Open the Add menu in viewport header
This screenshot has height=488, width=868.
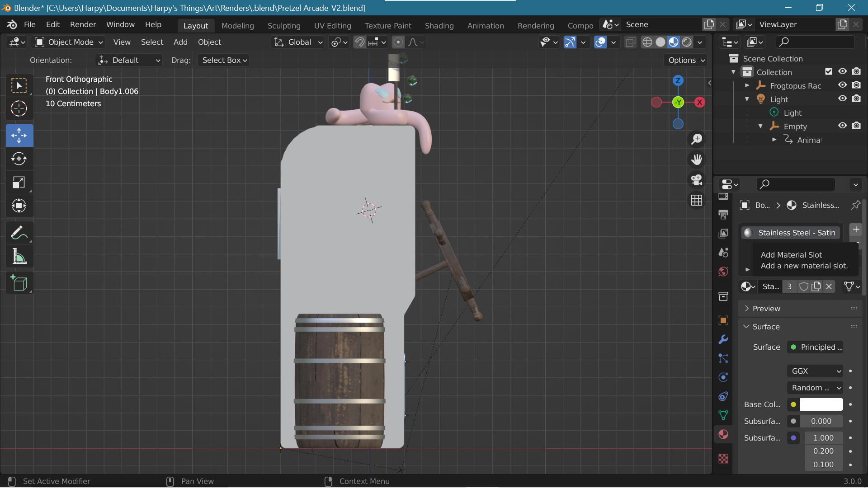tap(180, 42)
